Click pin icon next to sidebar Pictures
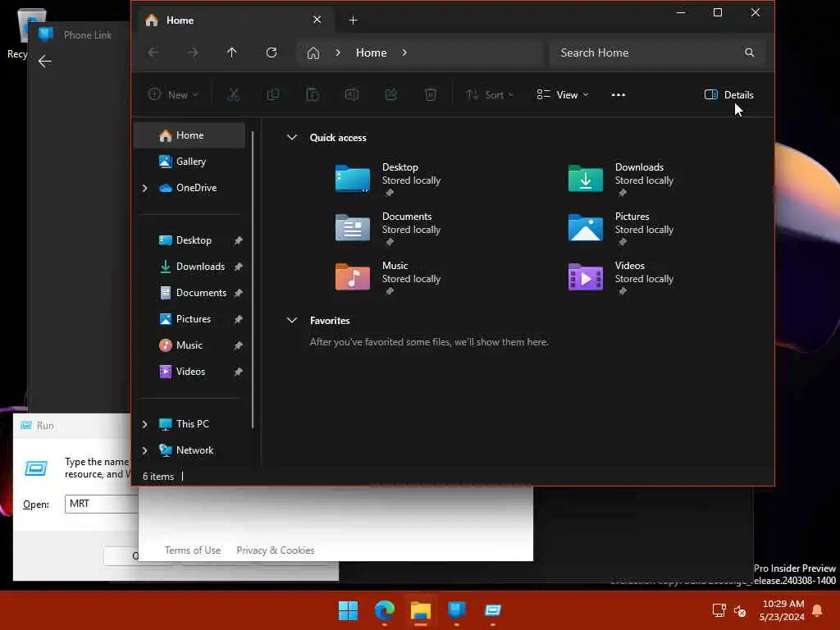840x630 pixels. point(239,319)
